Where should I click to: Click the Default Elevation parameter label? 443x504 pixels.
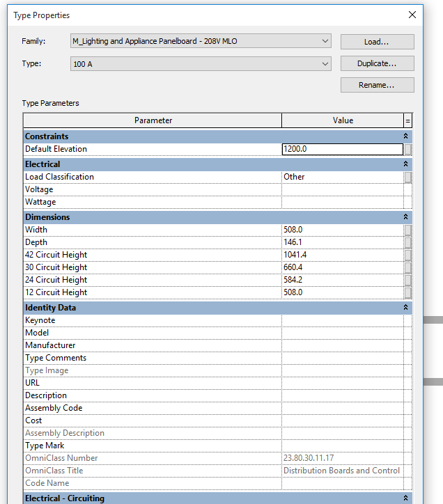click(56, 149)
